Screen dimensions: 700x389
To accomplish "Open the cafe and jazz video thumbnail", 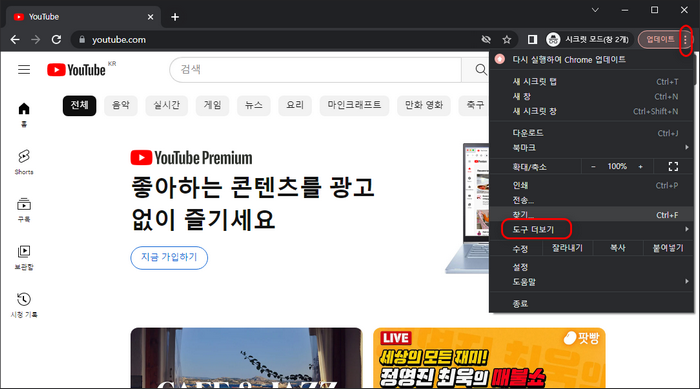I will point(246,358).
